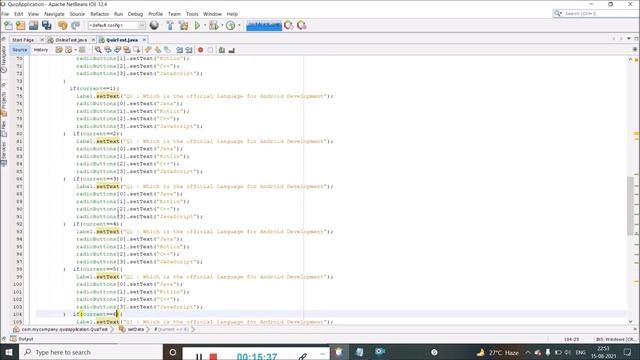
Task: Click Shift Line Right icon
Action: [x=189, y=50]
